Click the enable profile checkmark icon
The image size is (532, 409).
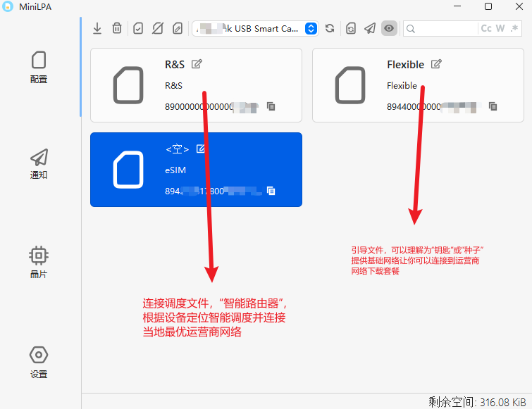(x=138, y=28)
